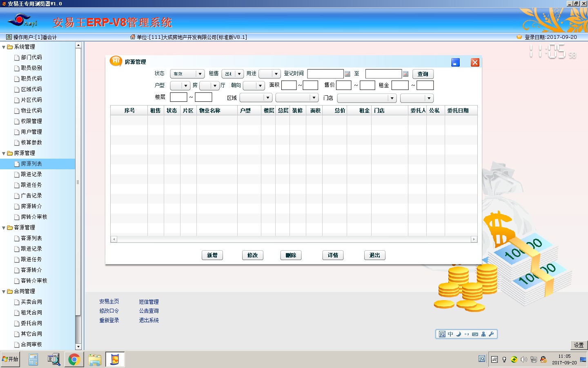Open 买卖合同 in the sidebar tree
588x368 pixels.
pos(31,302)
